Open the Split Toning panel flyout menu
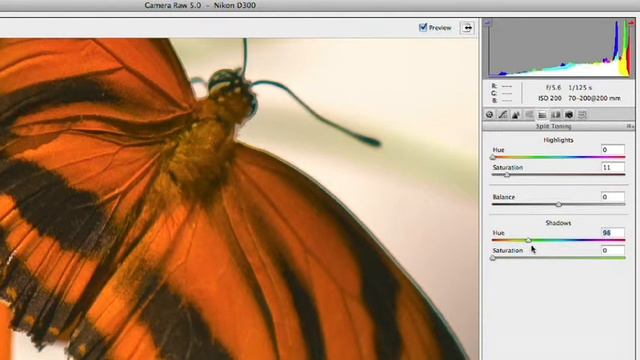640x360 pixels. [x=630, y=127]
